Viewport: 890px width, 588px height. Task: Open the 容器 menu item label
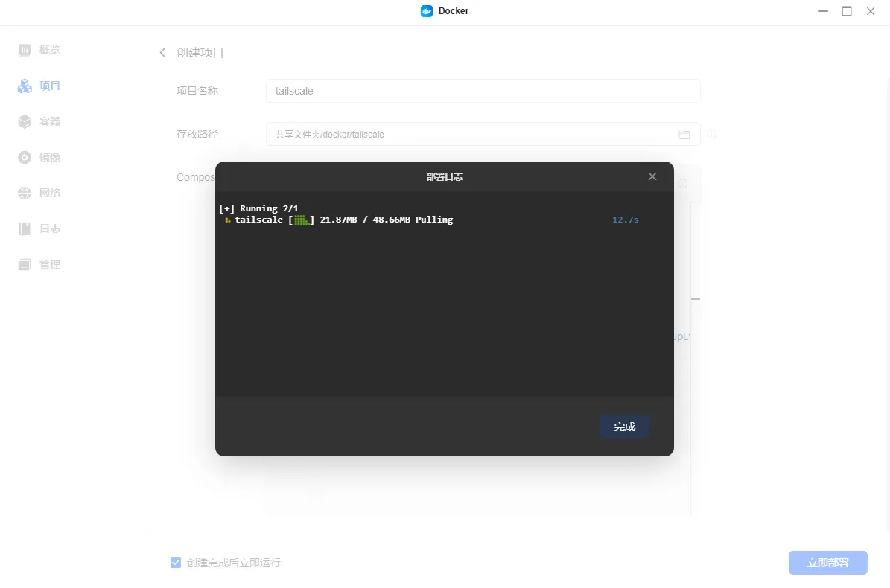point(50,122)
